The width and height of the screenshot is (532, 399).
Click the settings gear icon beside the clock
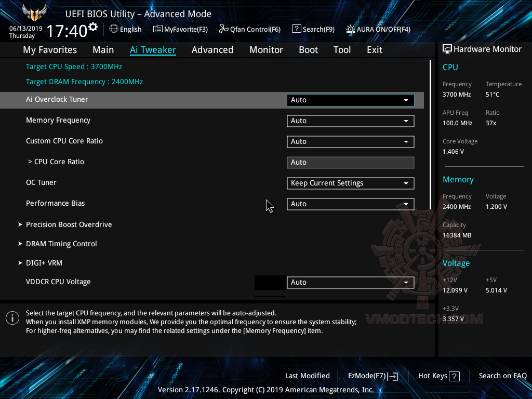[93, 27]
